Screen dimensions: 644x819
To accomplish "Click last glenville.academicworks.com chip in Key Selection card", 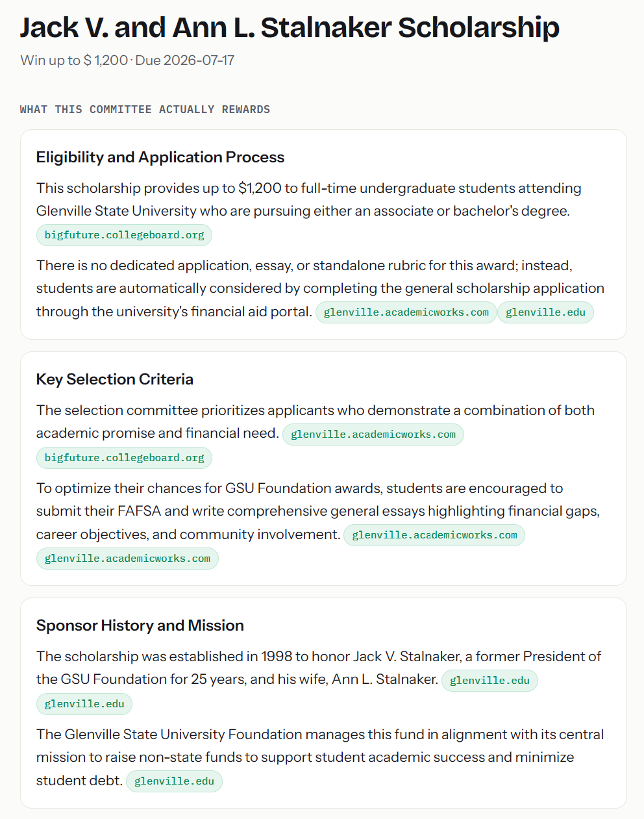I will click(127, 559).
